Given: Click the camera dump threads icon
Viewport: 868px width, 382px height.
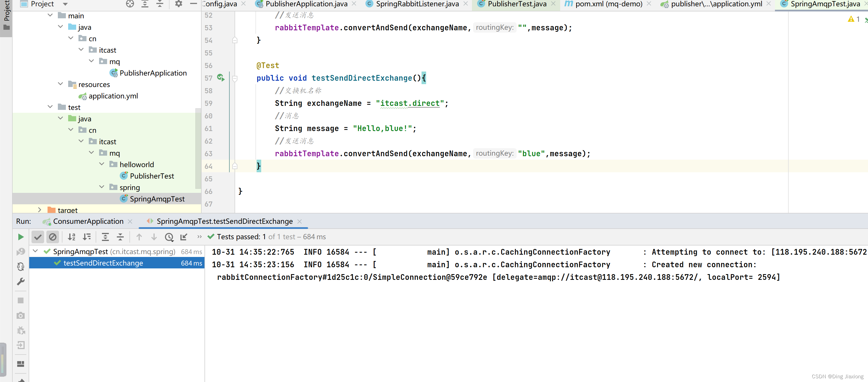Looking at the screenshot, I should pos(21,315).
